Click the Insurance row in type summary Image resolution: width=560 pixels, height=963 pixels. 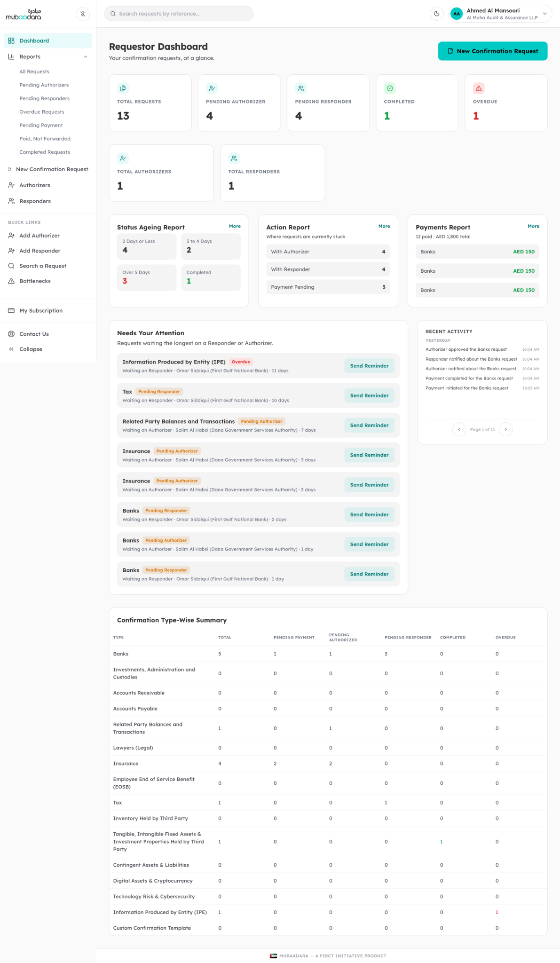(328, 764)
